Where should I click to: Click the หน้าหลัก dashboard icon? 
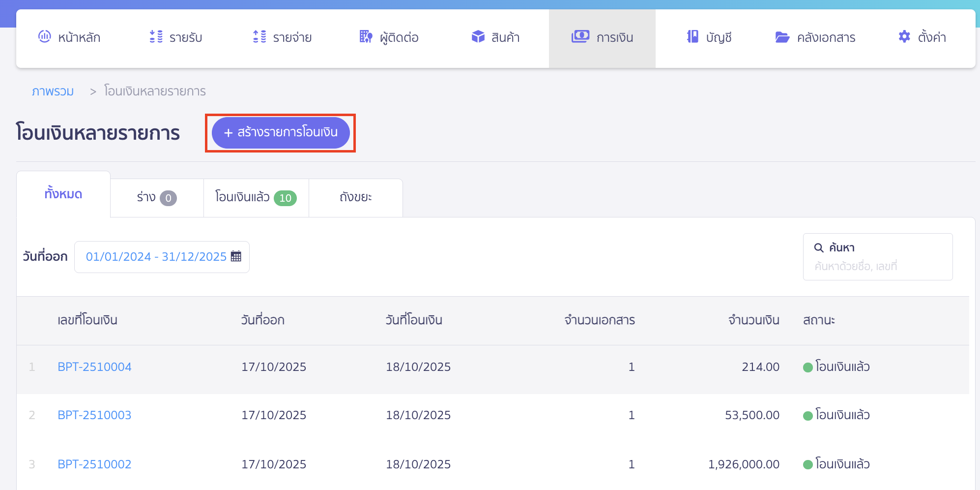45,36
